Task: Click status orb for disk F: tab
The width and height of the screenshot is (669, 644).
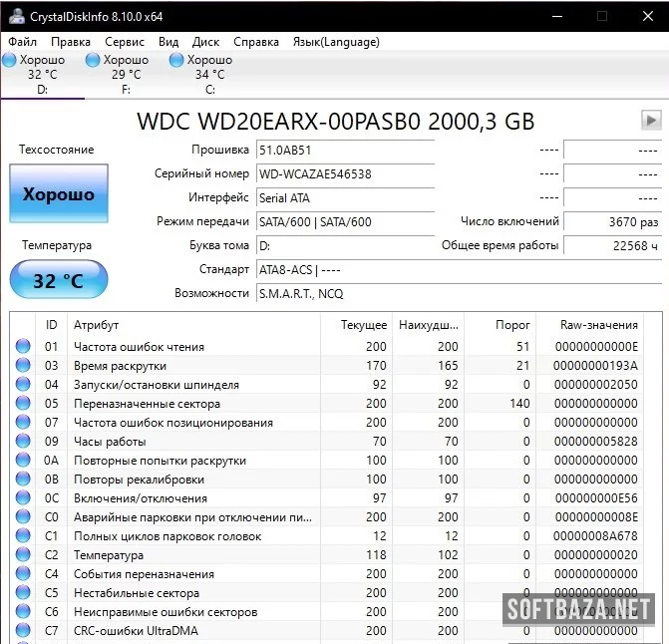Action: pos(94,61)
